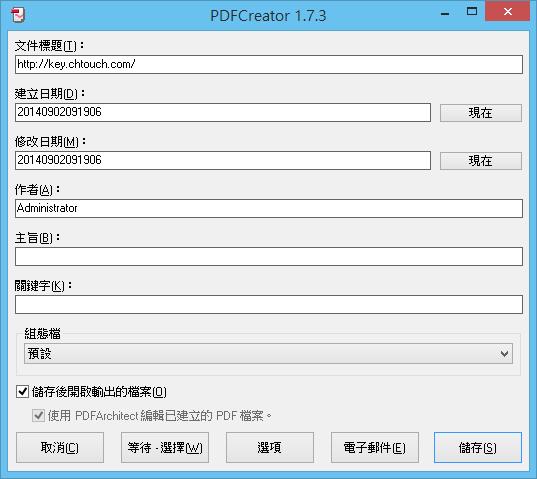Click 現在 button next to 修改日期
537x479 pixels.
click(481, 161)
